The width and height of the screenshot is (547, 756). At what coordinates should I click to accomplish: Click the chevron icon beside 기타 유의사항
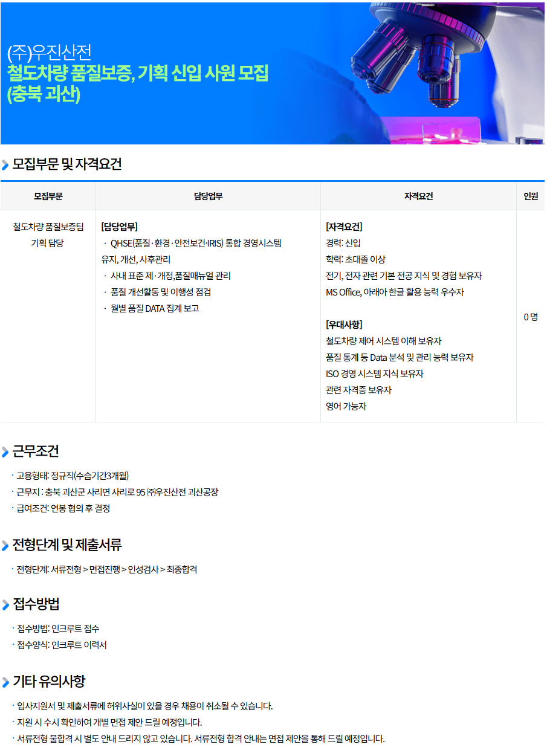coord(5,682)
